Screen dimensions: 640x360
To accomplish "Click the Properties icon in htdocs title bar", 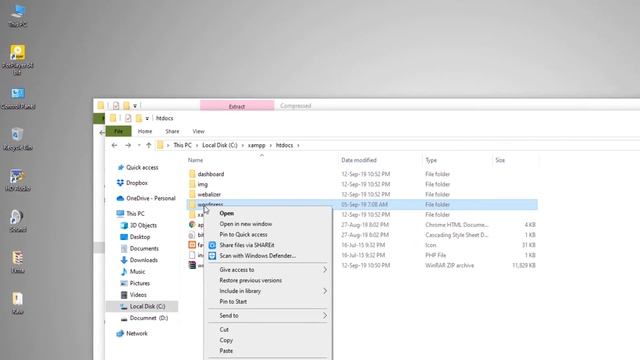I will point(128,118).
